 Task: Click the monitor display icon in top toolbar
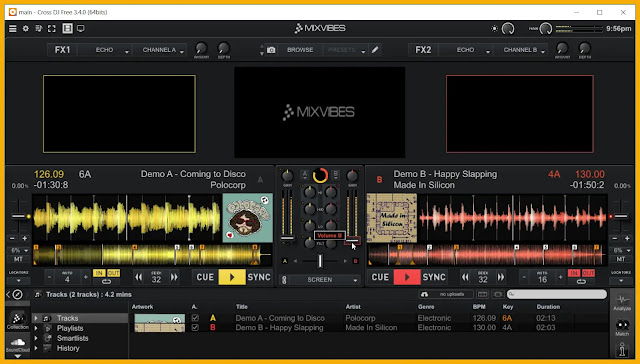[x=81, y=29]
